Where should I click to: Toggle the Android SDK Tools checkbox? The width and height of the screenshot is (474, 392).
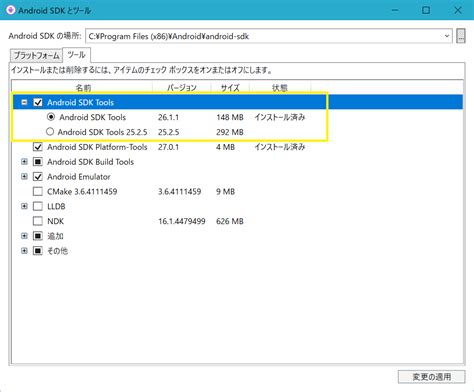38,102
